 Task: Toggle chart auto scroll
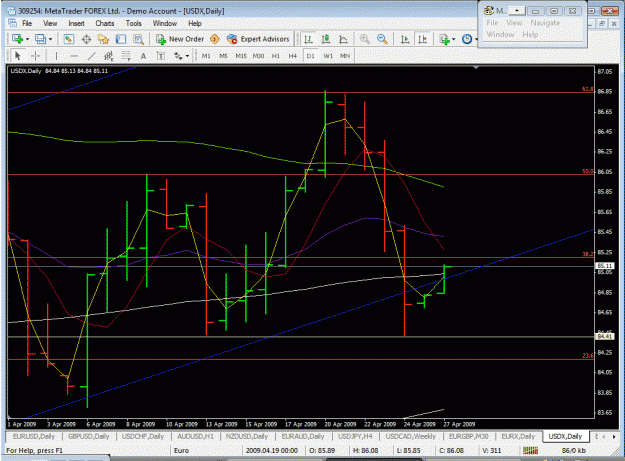405,39
